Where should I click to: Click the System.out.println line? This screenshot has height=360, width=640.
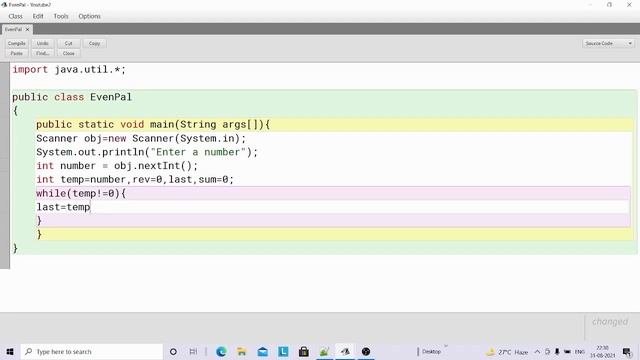pos(147,152)
